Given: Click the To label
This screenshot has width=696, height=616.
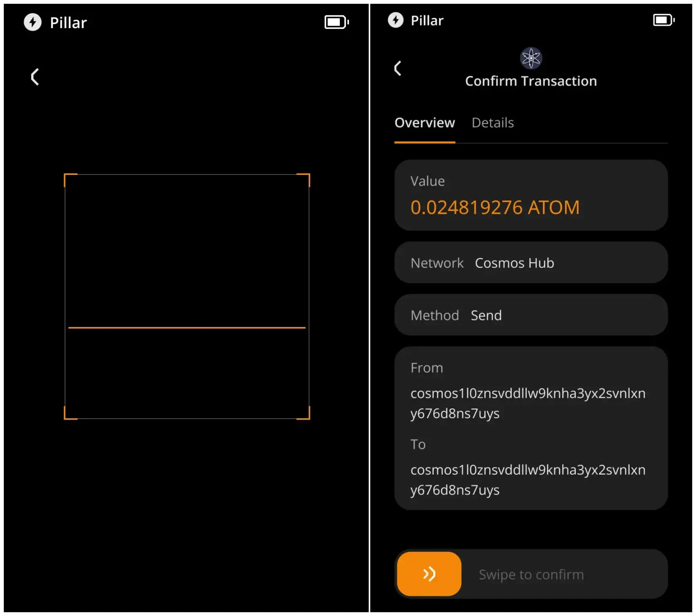Looking at the screenshot, I should tap(418, 445).
